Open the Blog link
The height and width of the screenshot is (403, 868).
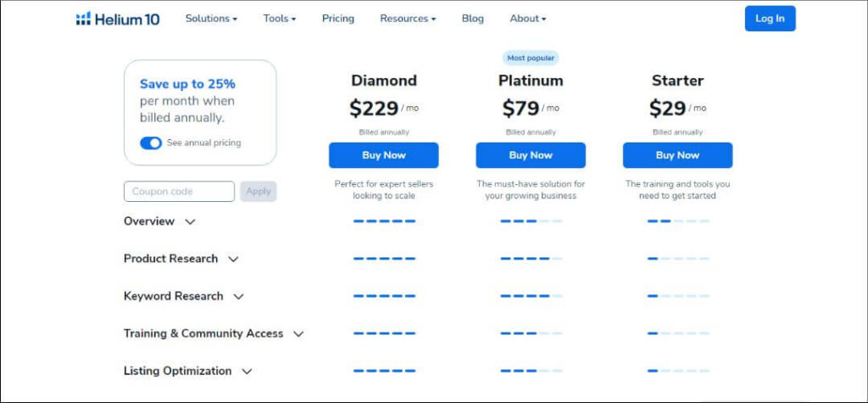473,19
